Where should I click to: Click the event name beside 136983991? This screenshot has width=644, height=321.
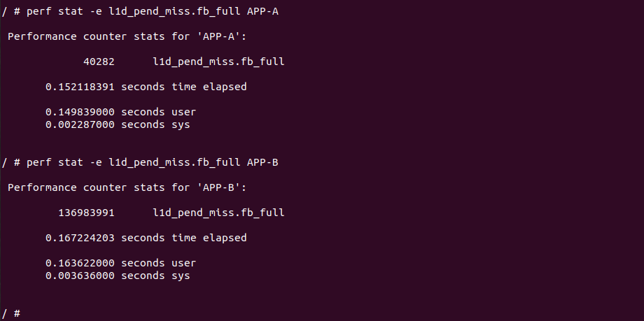click(218, 213)
